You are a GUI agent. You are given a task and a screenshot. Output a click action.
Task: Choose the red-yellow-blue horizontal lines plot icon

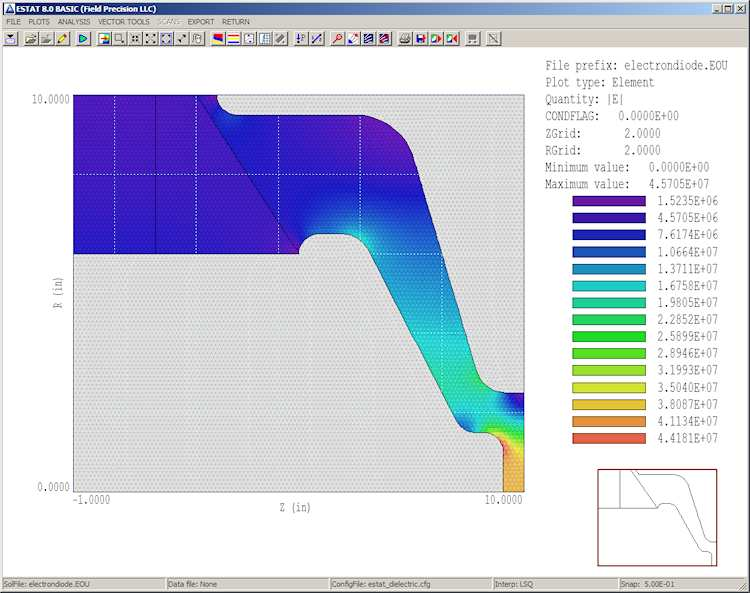click(x=233, y=39)
